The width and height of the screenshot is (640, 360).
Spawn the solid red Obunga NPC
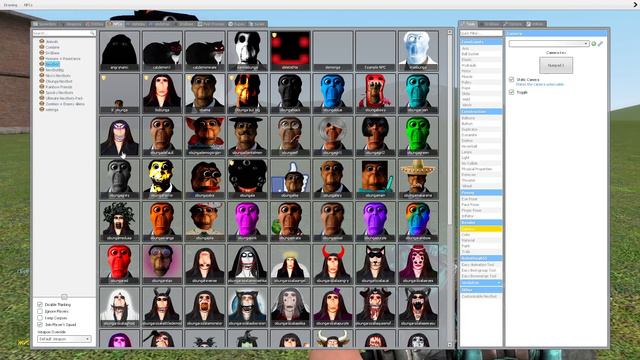119,264
